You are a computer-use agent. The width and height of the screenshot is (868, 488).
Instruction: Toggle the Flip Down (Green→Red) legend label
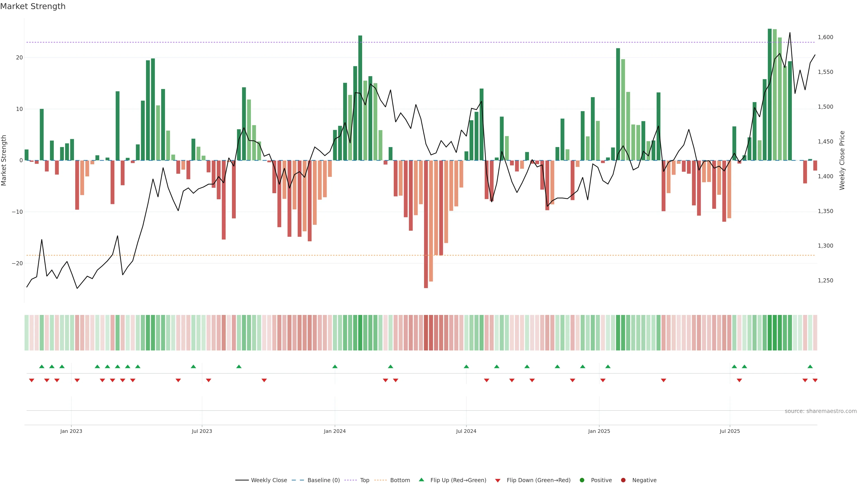538,480
